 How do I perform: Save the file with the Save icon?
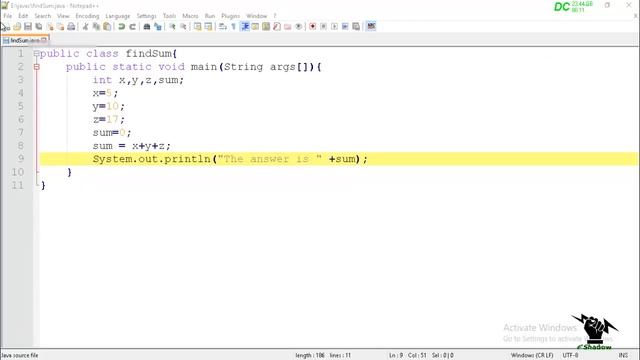pos(28,27)
